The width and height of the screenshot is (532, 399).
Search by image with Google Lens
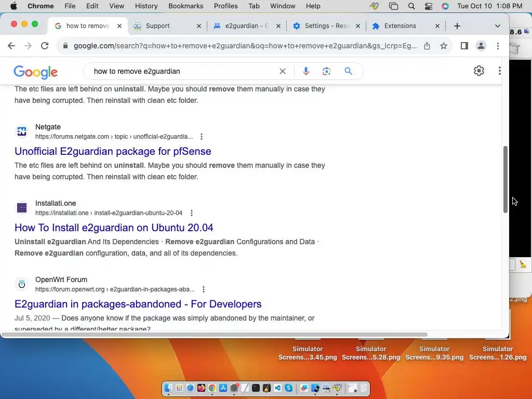pos(326,71)
